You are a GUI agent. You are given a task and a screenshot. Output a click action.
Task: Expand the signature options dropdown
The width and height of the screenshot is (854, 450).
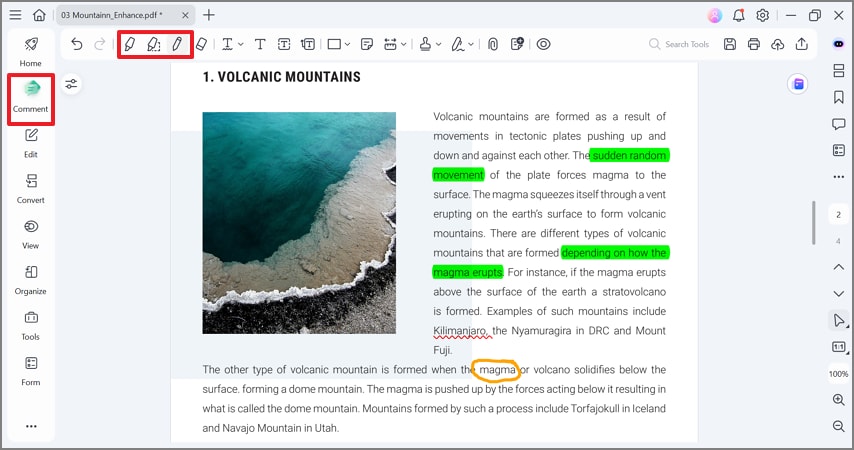[471, 45]
